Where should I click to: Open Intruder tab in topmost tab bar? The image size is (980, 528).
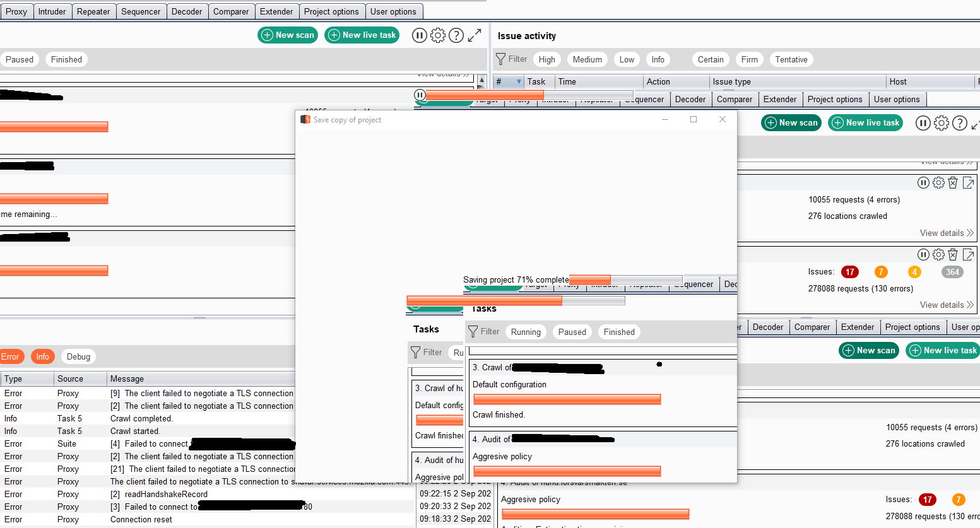52,11
